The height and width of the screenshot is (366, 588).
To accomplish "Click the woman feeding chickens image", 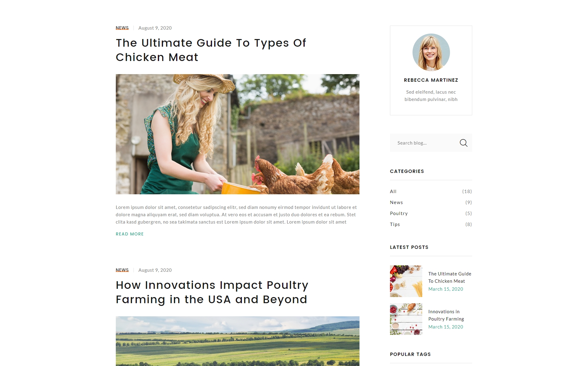I will tap(238, 134).
